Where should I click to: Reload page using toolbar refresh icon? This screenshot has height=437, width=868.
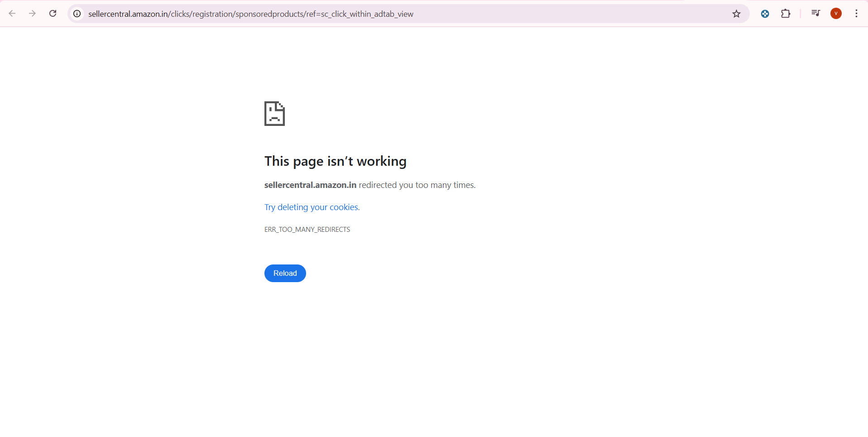coord(53,14)
